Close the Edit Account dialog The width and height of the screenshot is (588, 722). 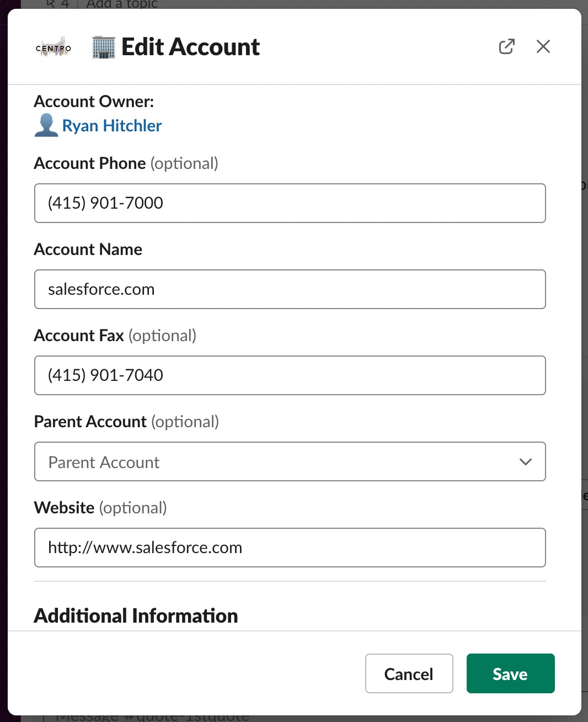(543, 47)
